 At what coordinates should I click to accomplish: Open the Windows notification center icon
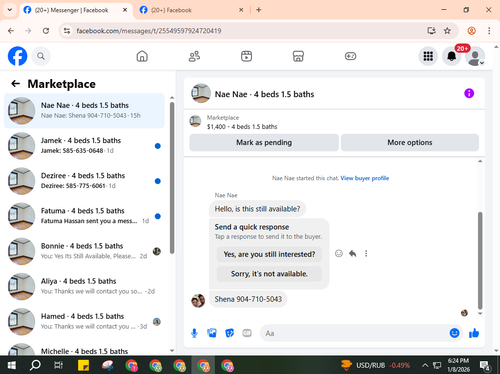(x=484, y=365)
